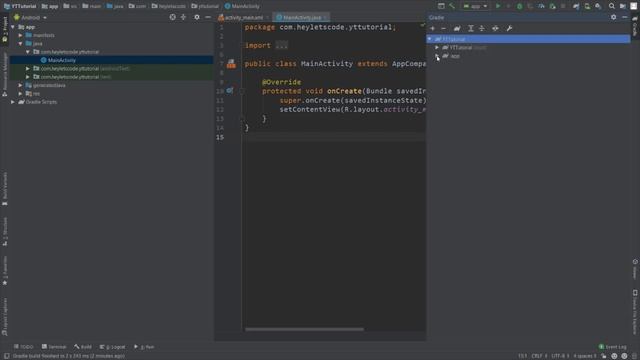Expand the app node in Gradle panel
Viewport: 640px width, 360px height.
[437, 56]
